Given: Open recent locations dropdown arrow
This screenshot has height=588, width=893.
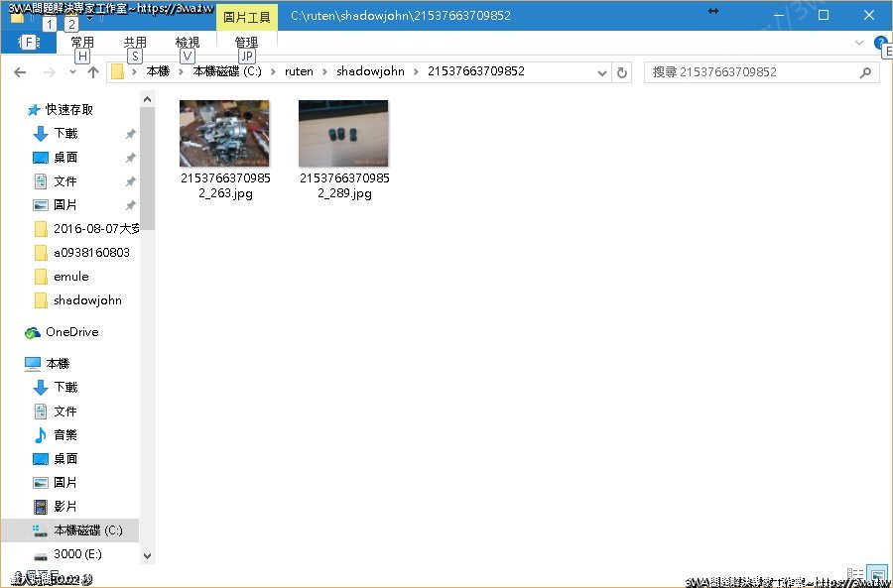Looking at the screenshot, I should point(72,72).
